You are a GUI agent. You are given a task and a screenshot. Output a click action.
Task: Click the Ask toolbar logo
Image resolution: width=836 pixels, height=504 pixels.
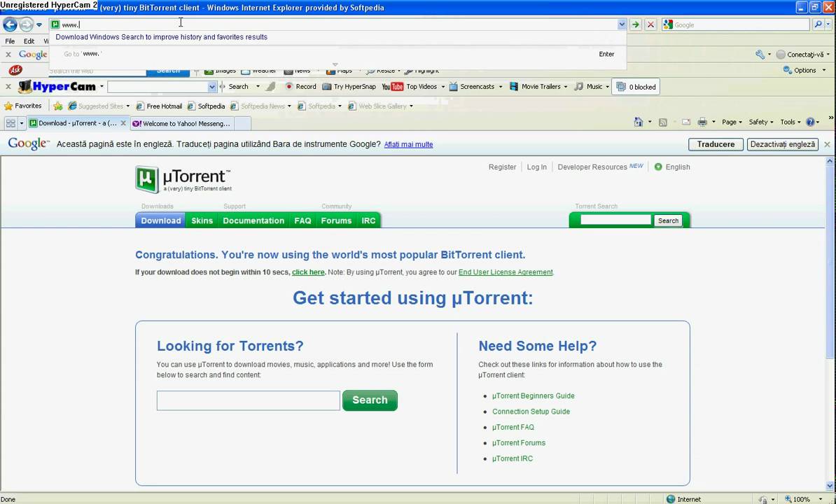click(15, 70)
